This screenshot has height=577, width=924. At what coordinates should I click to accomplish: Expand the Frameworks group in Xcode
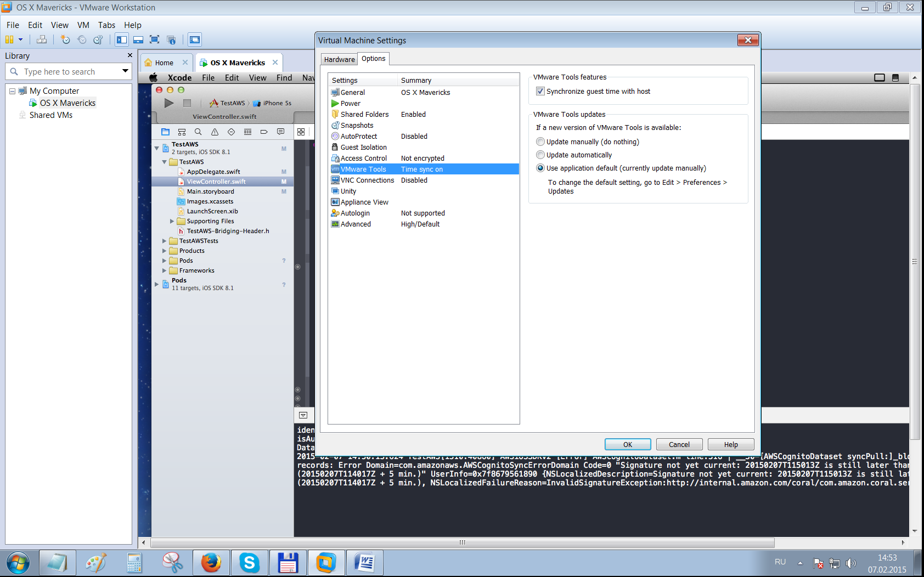pyautogui.click(x=164, y=271)
